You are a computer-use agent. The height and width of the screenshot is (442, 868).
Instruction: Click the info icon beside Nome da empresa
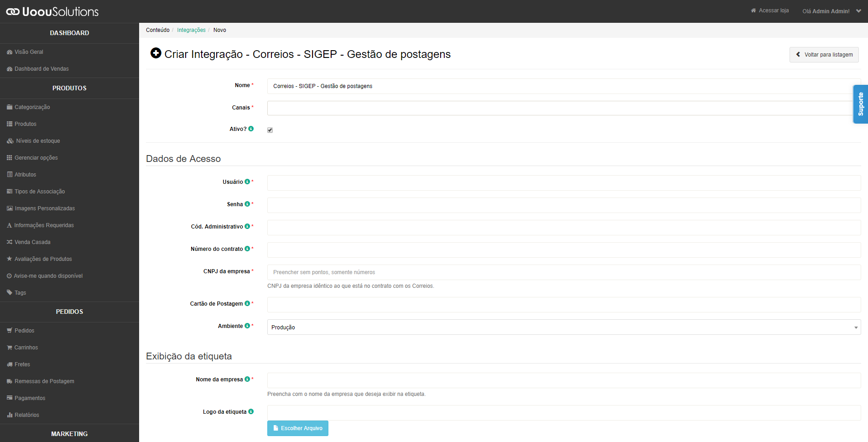point(247,379)
